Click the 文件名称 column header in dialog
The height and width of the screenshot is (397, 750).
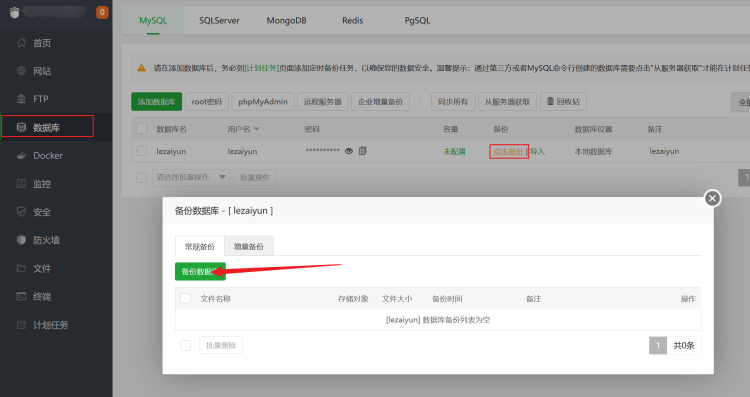click(215, 298)
